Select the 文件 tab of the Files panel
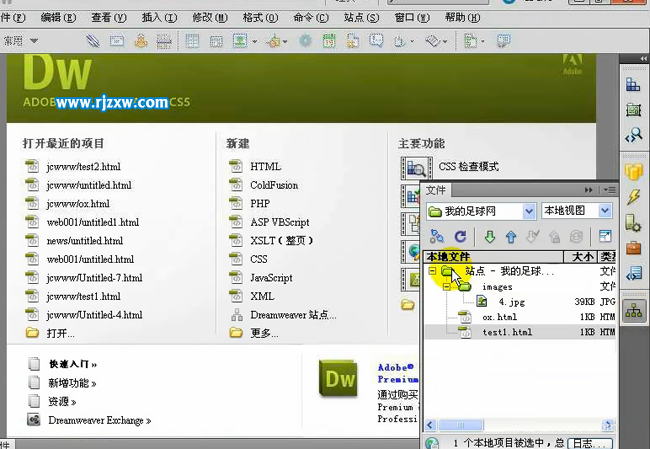The width and height of the screenshot is (650, 449). [x=436, y=190]
